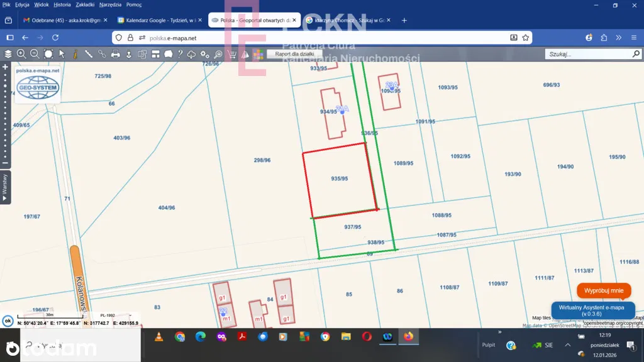
Task: Click the Wypróbuj mnie button
Action: (604, 290)
